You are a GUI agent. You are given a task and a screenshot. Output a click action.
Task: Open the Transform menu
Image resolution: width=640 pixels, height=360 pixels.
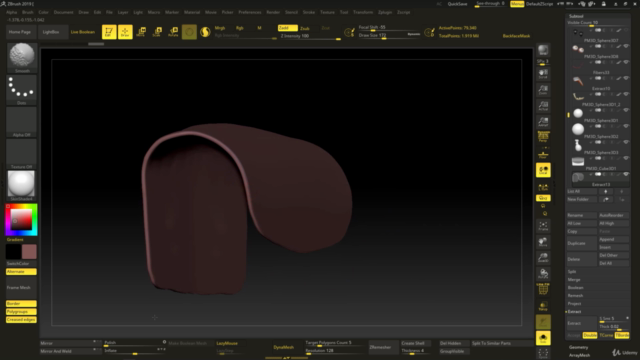pos(363,12)
